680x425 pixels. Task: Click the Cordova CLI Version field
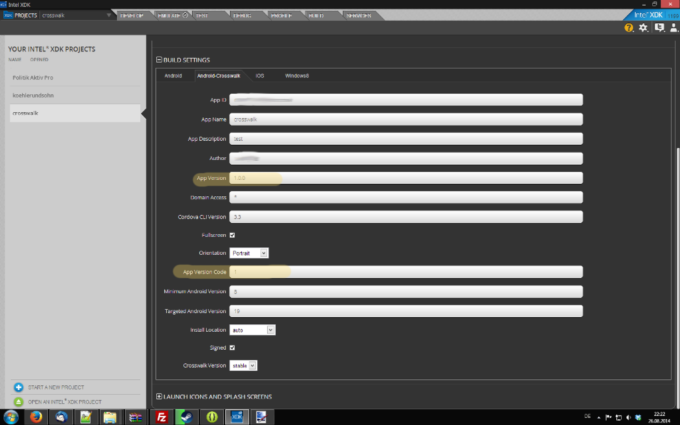(406, 217)
